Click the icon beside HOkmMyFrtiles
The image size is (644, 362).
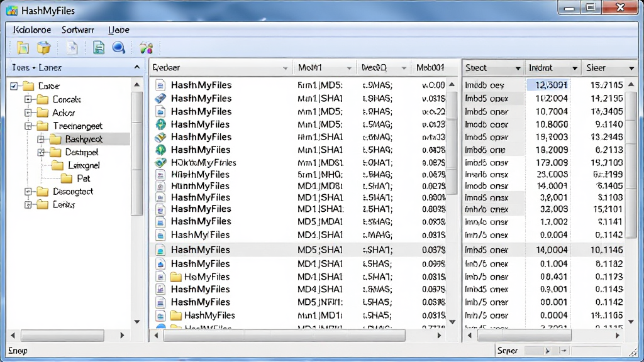160,163
